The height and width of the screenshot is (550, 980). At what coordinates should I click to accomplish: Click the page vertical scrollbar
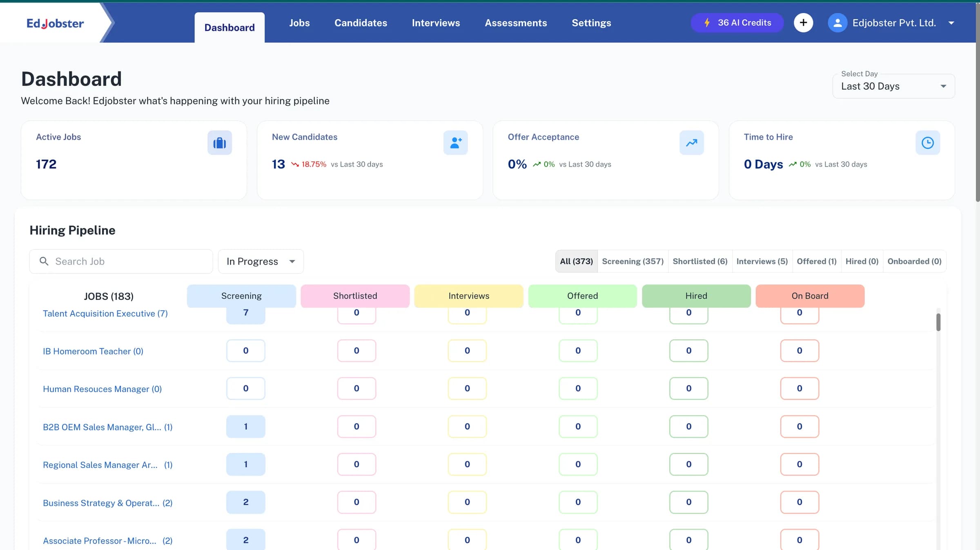978,102
